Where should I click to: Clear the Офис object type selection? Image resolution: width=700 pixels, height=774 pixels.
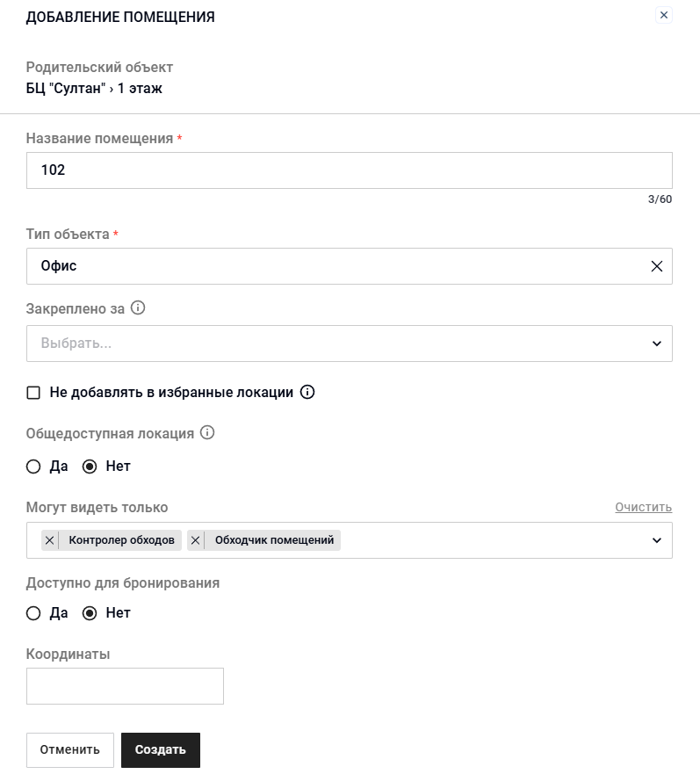(657, 266)
